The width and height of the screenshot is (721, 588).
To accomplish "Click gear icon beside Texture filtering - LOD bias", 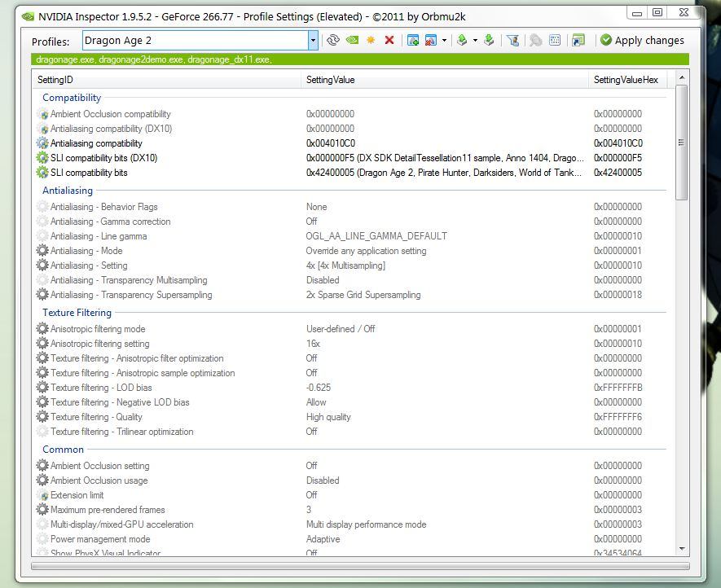I will coord(42,388).
